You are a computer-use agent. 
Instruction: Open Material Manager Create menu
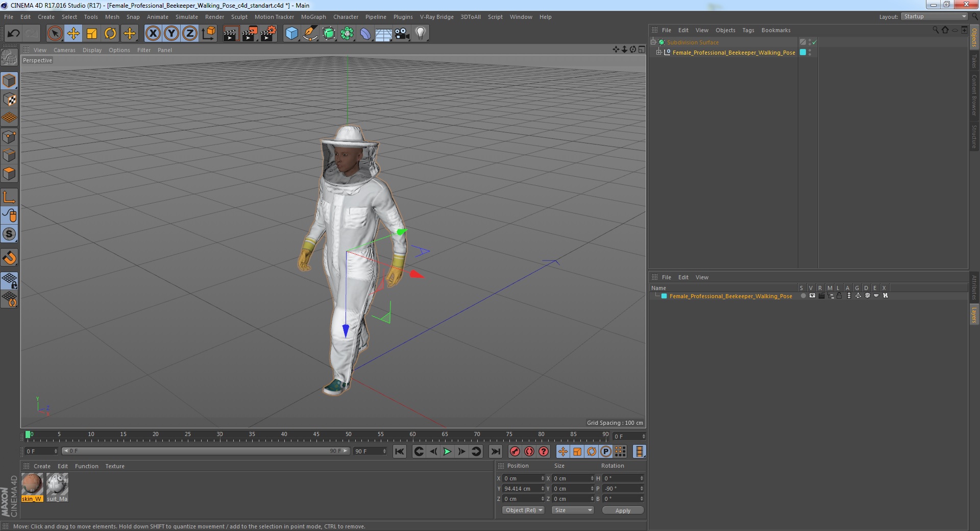tap(42, 466)
